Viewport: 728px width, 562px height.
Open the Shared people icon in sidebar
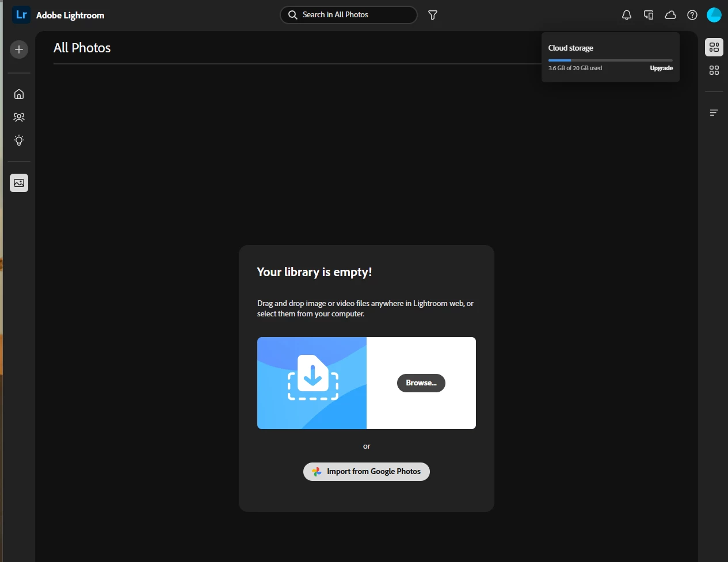[19, 117]
